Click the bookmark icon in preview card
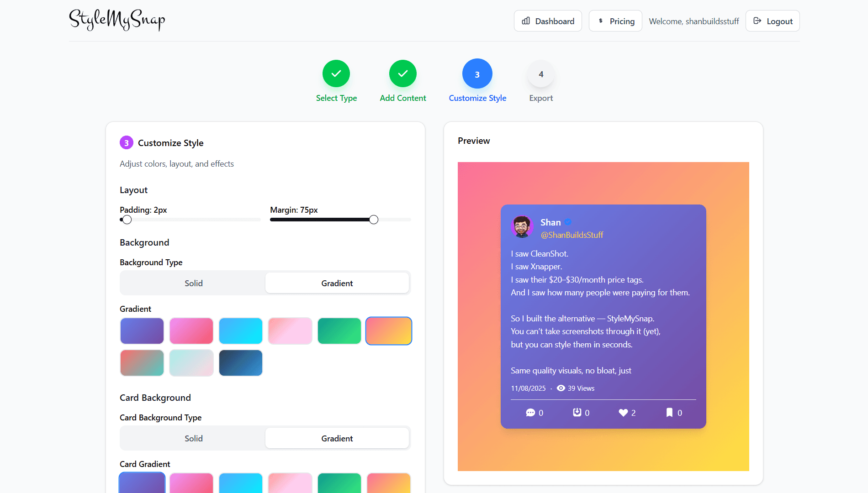Viewport: 868px width, 493px height. (669, 413)
